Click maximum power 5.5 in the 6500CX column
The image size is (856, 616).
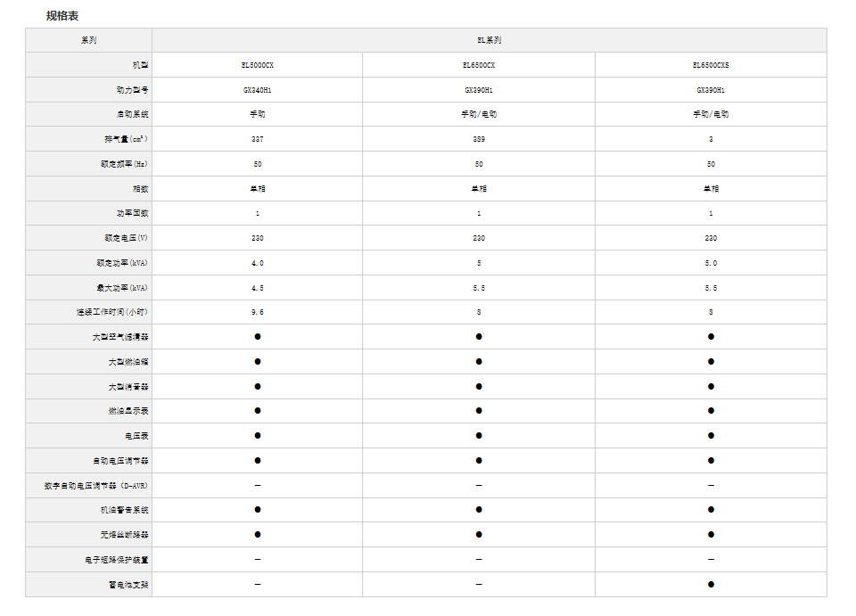coord(479,288)
